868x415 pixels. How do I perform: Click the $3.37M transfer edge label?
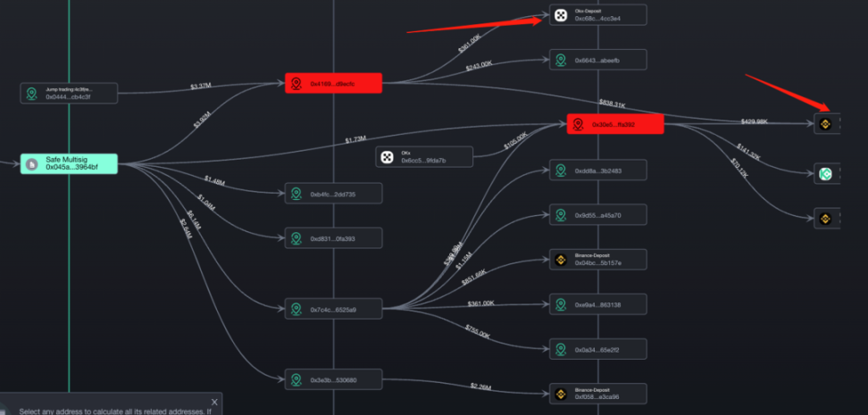pyautogui.click(x=200, y=87)
